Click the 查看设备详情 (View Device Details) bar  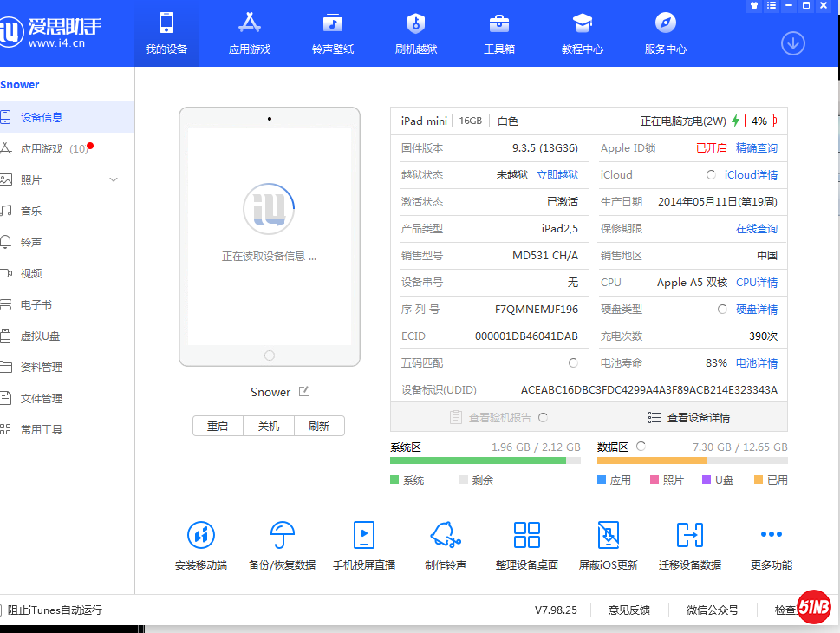[688, 417]
